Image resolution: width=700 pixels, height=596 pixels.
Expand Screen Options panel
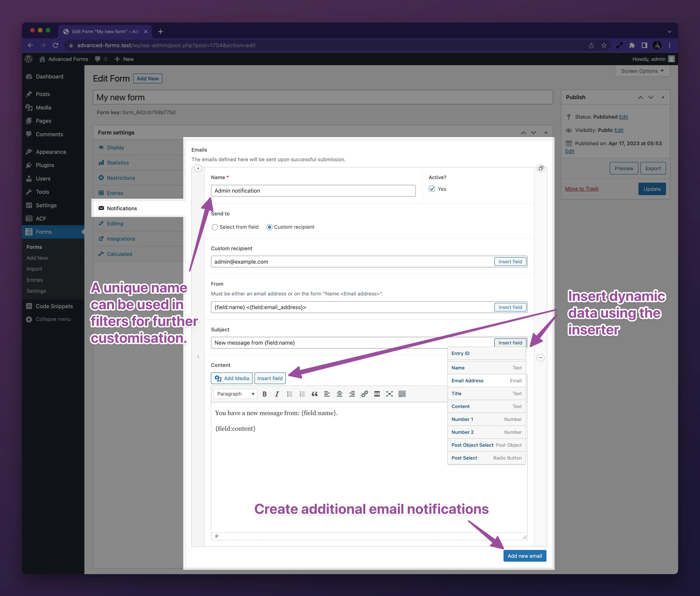pos(642,71)
